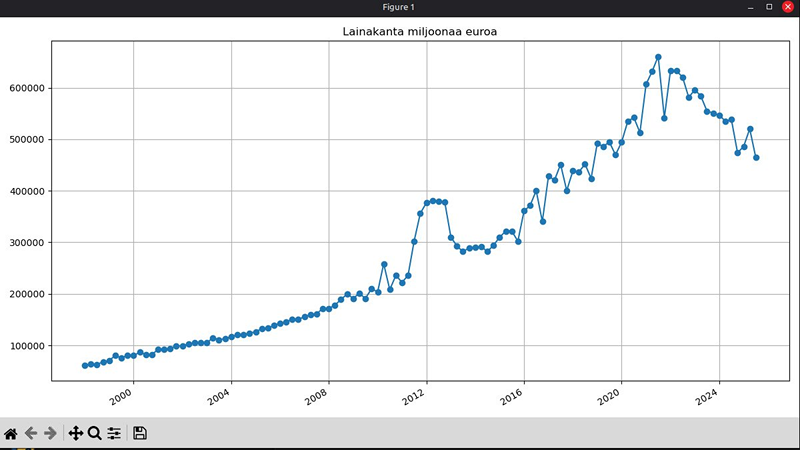
Task: Click the chart title 'Lainakanta miljoonaa euroa'
Action: pyautogui.click(x=419, y=32)
